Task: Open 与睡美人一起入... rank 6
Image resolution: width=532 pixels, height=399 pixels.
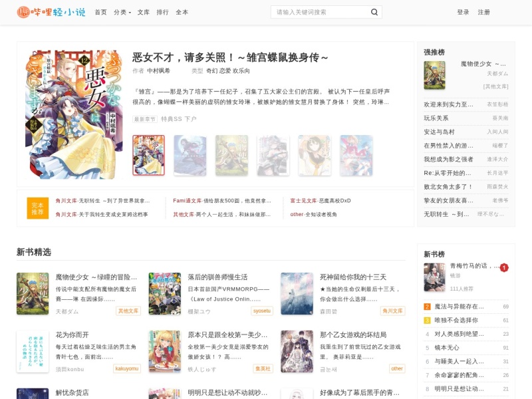Action: tap(459, 361)
